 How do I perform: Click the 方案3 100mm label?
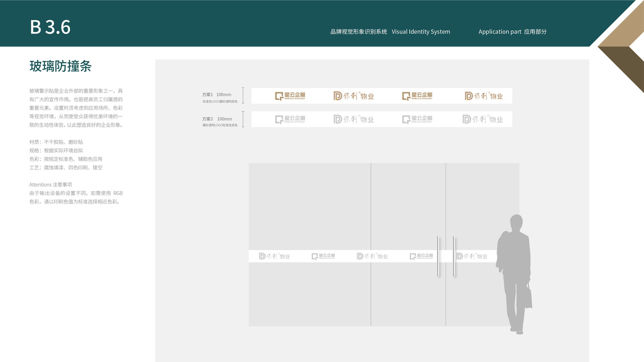pos(217,119)
